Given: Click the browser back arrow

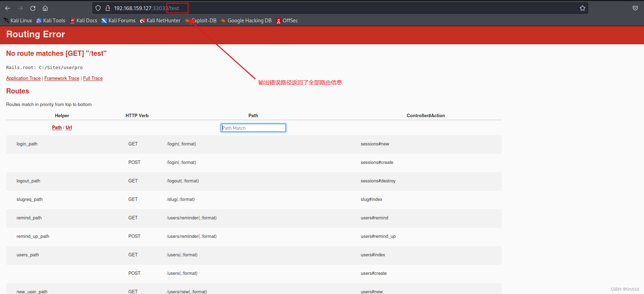Looking at the screenshot, I should [8, 8].
